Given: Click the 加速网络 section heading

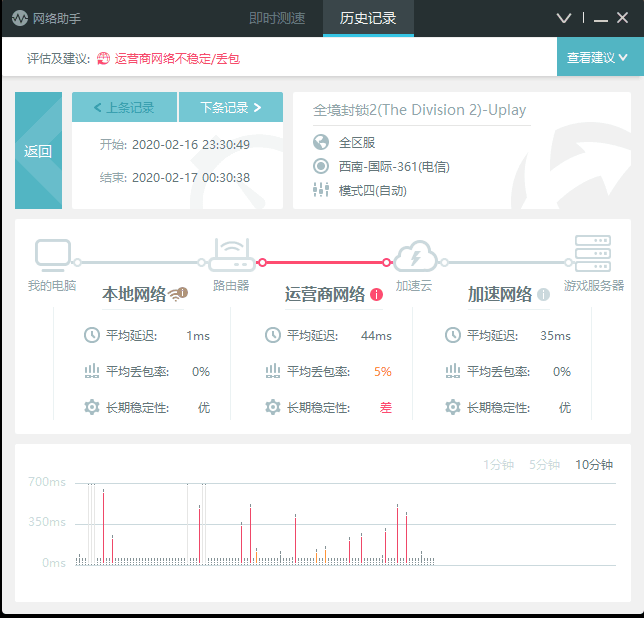Looking at the screenshot, I should [x=499, y=294].
